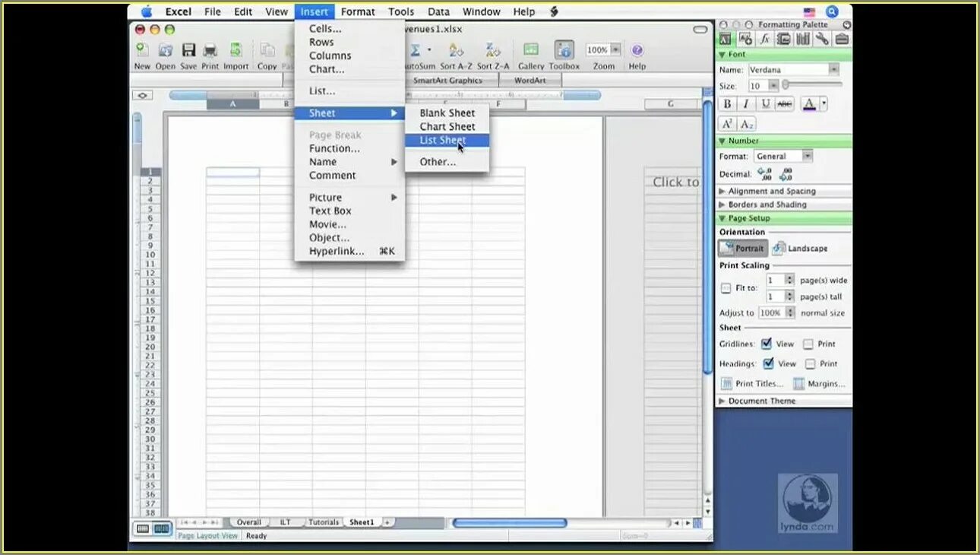Open font color dropdown arrow
The width and height of the screenshot is (980, 555).
click(x=824, y=104)
